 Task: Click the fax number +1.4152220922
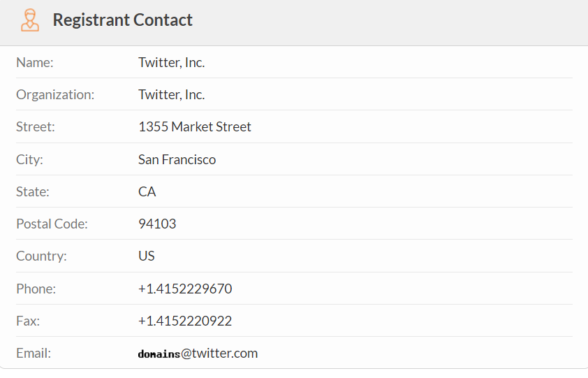pyautogui.click(x=185, y=321)
